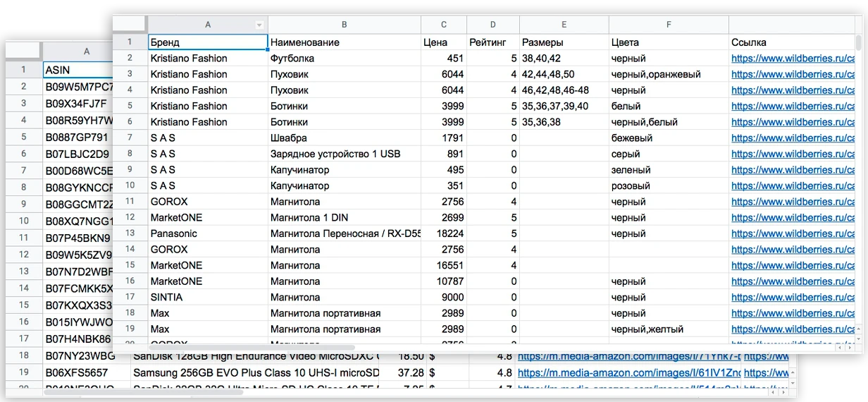
Task: Select row 7 header in front sheet
Action: point(130,138)
